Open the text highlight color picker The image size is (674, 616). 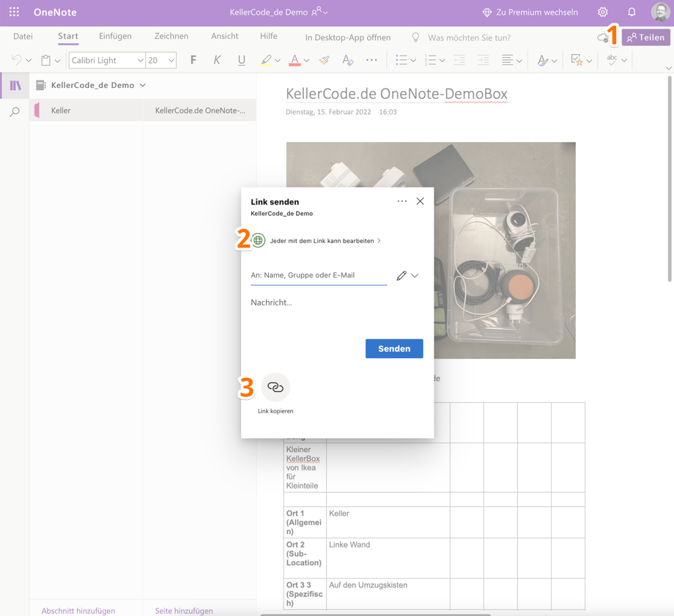coord(278,60)
